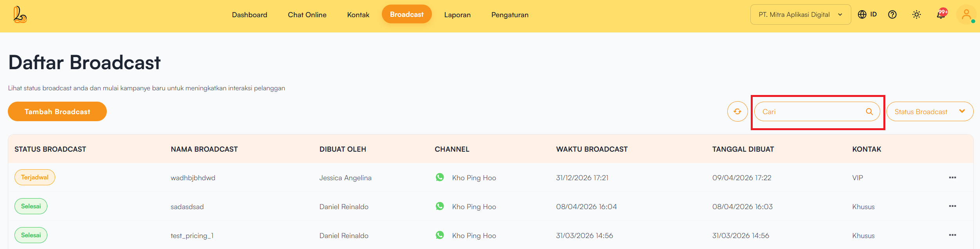The height and width of the screenshot is (249, 980).
Task: Navigate to Kontak menu
Action: (x=358, y=15)
